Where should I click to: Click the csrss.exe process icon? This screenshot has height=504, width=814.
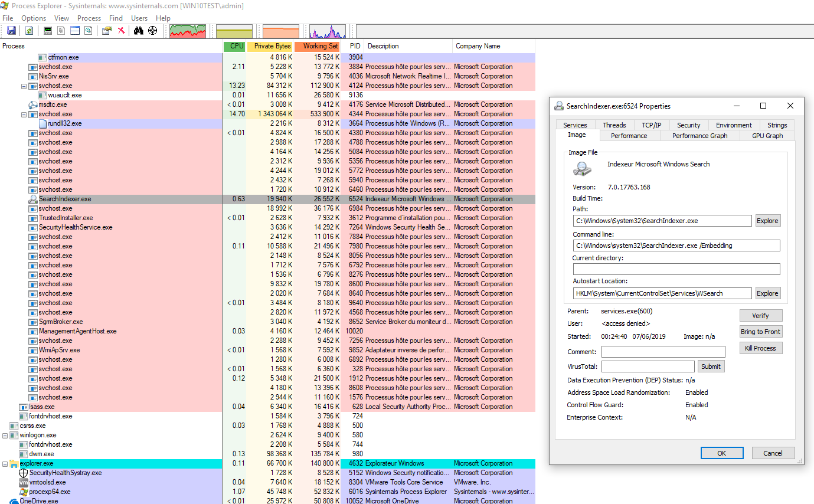pyautogui.click(x=14, y=426)
